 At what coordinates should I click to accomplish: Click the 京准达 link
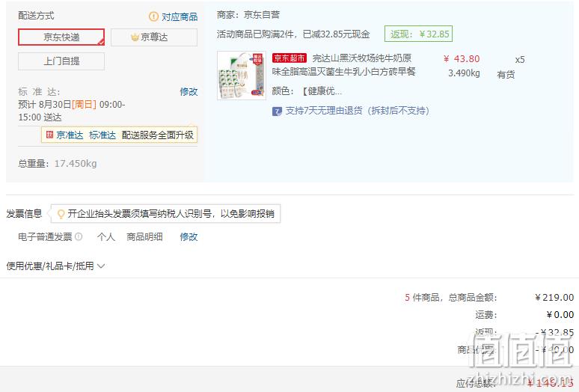click(x=70, y=135)
